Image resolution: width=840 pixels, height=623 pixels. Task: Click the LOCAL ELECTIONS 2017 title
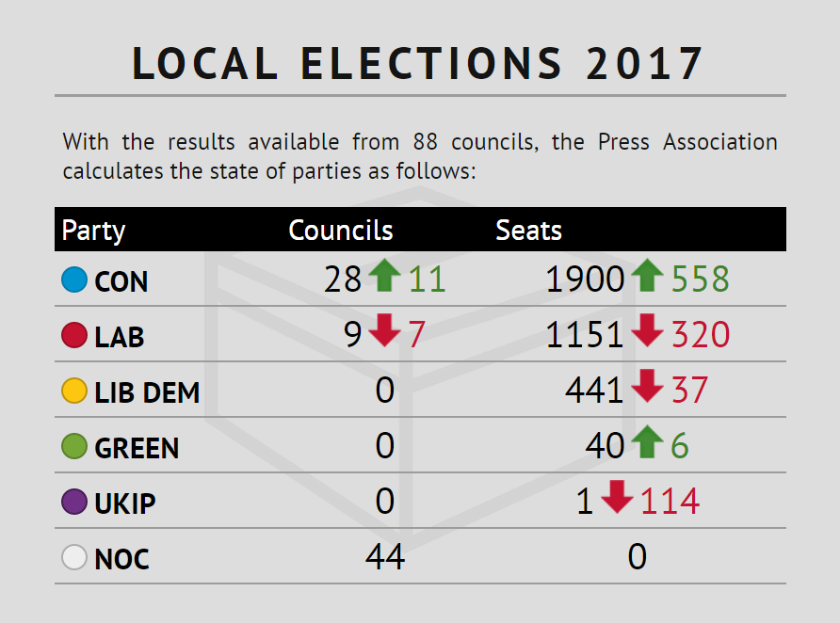tap(418, 64)
